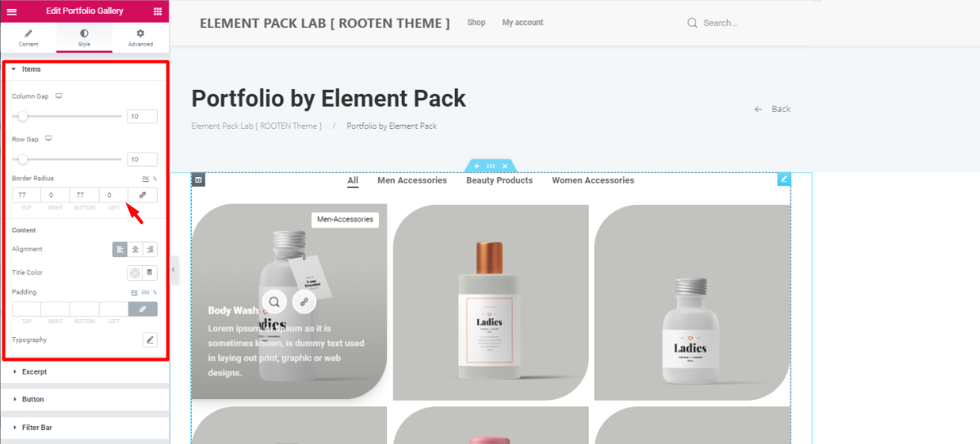Click the typography edit pencil icon

150,340
